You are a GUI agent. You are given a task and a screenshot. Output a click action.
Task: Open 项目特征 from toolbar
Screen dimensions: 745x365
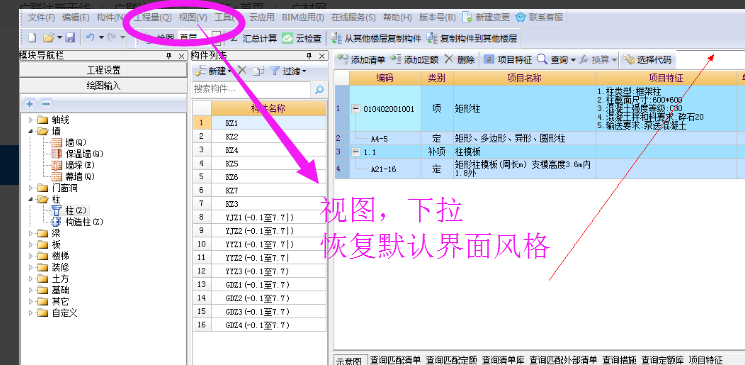[508, 60]
